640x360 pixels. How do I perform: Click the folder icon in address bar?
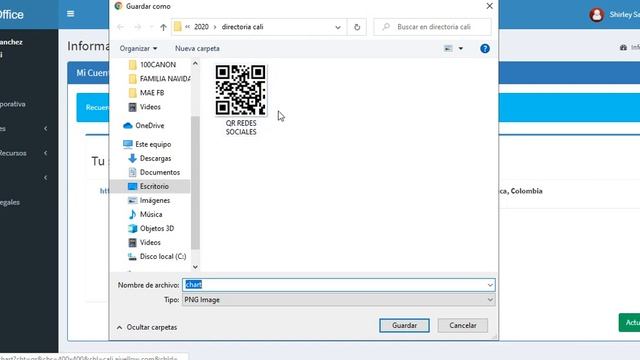coord(178,27)
